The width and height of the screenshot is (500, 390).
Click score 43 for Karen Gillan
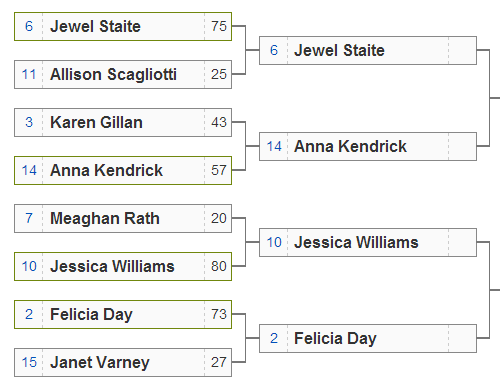pyautogui.click(x=219, y=122)
